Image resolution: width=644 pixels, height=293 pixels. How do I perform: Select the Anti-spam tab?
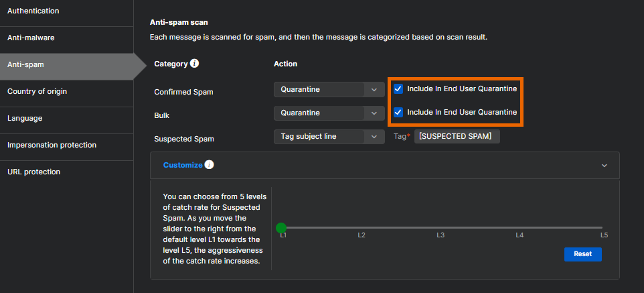[x=25, y=65]
